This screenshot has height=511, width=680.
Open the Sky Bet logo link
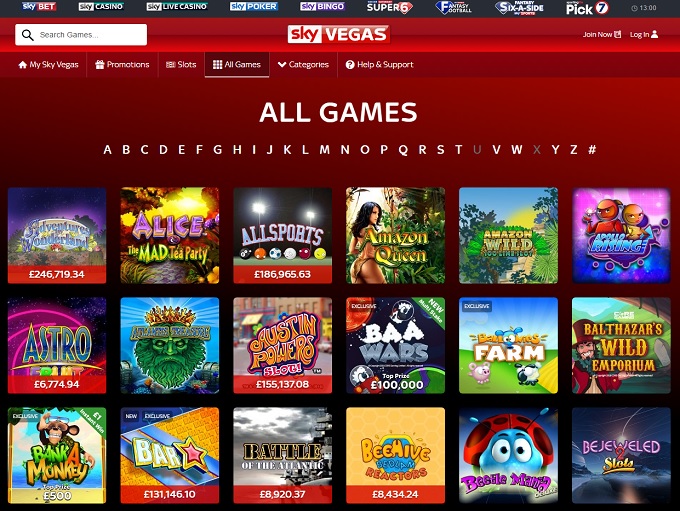[x=39, y=7]
